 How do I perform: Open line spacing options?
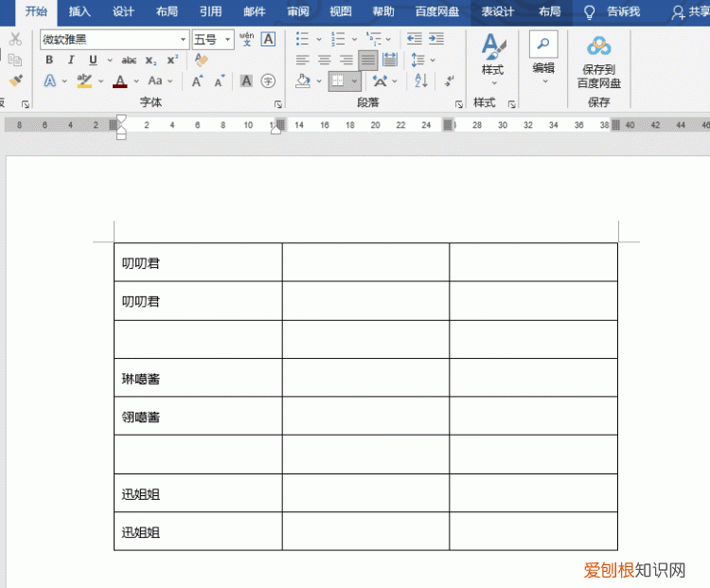[x=417, y=60]
